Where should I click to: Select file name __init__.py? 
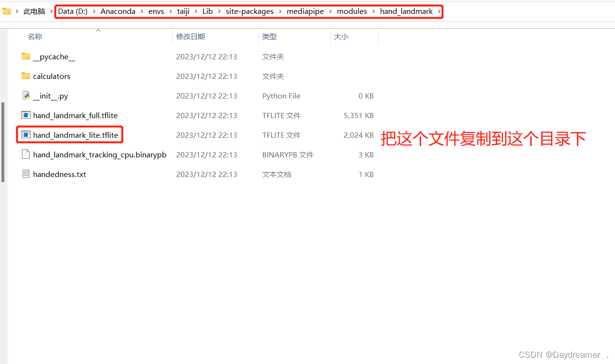(x=50, y=96)
